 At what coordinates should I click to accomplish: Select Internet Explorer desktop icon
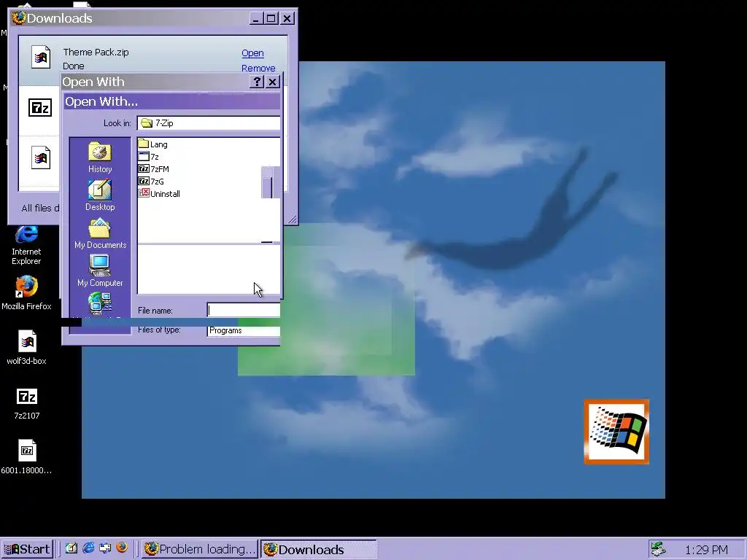(x=26, y=244)
